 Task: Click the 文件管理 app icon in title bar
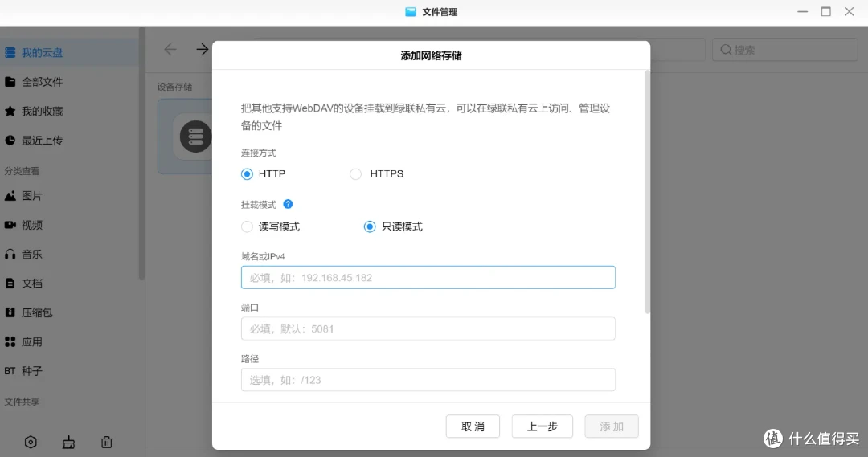[410, 11]
